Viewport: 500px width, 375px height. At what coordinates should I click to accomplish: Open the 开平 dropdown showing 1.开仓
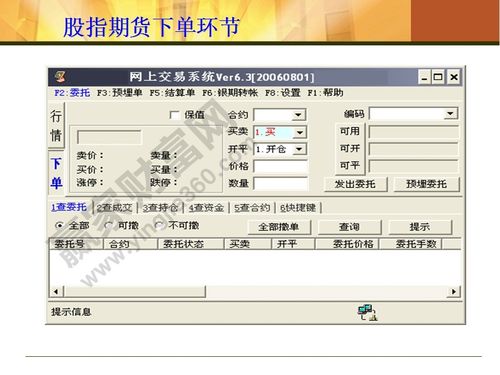point(299,149)
